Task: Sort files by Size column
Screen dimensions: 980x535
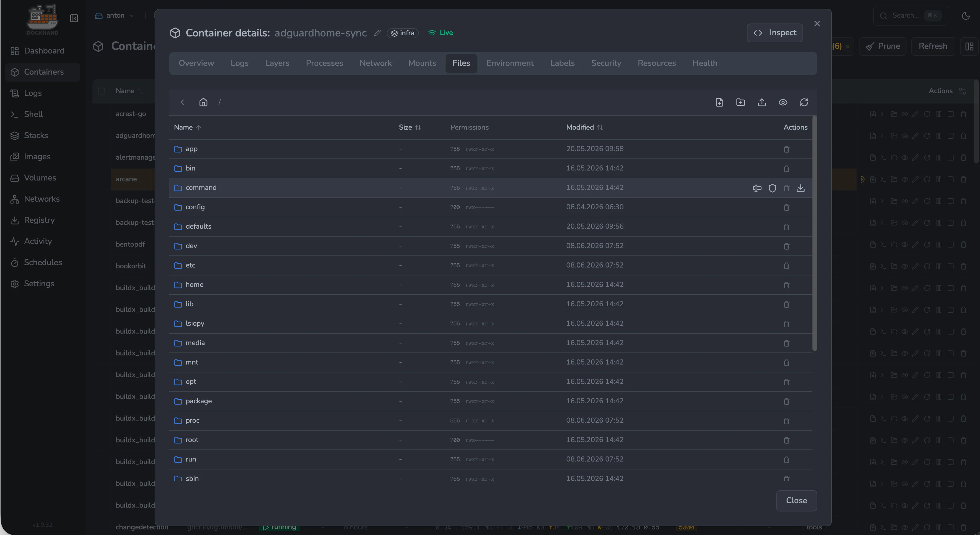Action: click(x=410, y=128)
